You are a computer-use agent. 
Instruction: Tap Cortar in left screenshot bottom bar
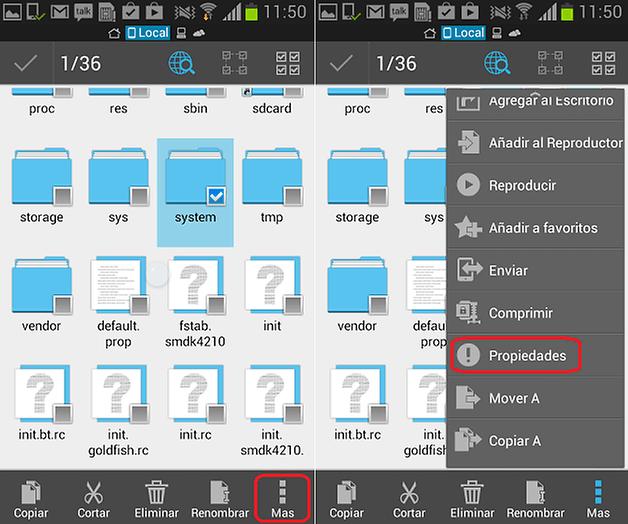[x=93, y=499]
